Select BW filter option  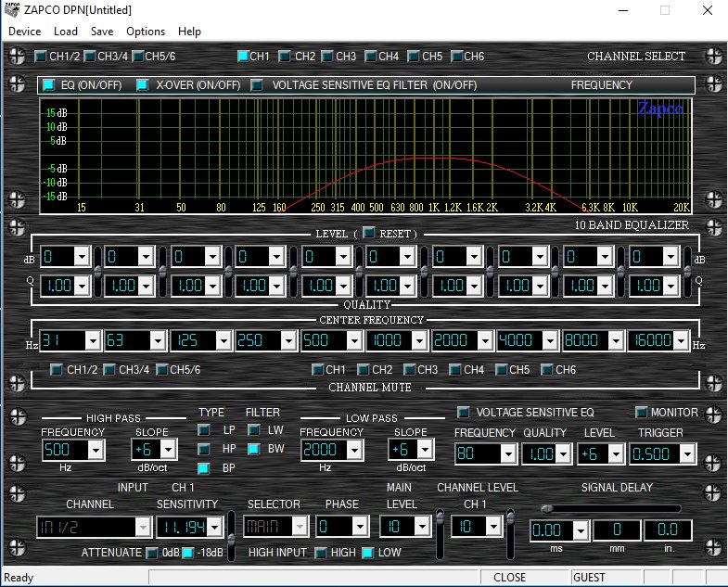[x=253, y=449]
